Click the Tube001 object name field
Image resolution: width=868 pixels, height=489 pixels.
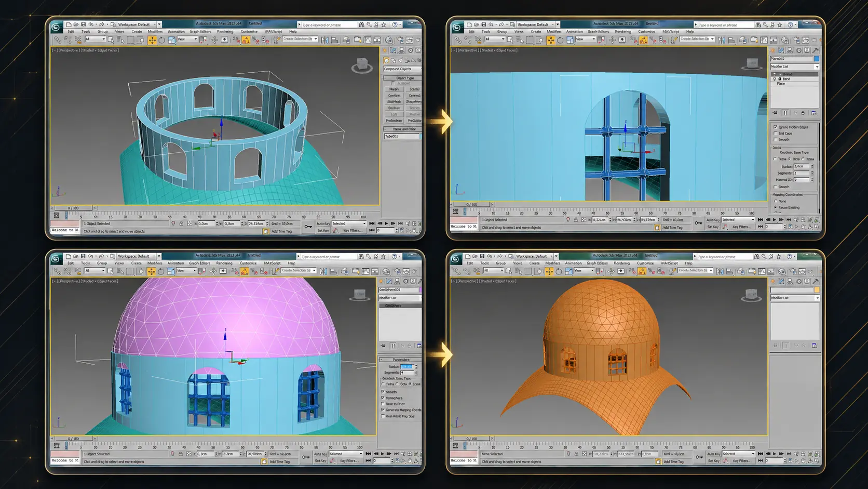pos(401,136)
